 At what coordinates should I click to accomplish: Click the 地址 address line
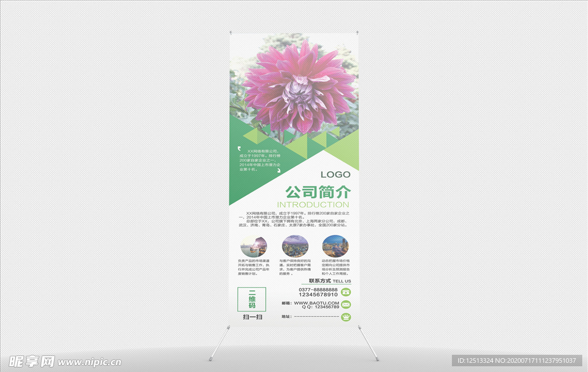click(x=310, y=316)
